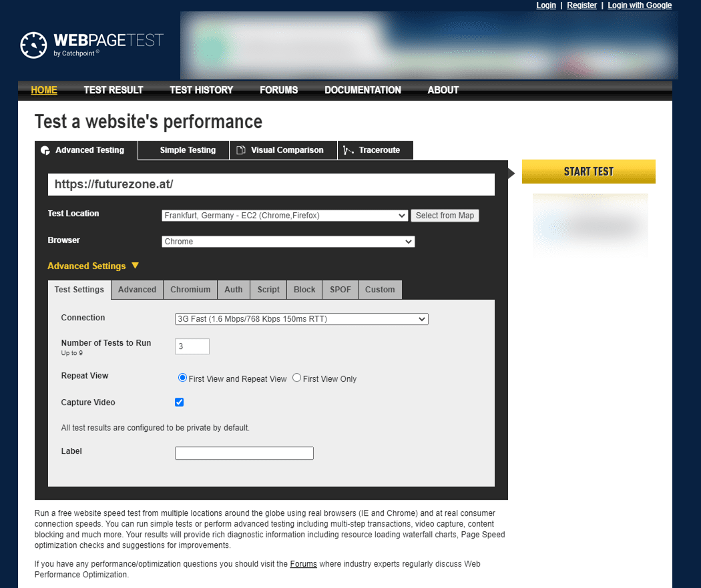Image resolution: width=701 pixels, height=588 pixels.
Task: Open the Script settings tab
Action: (x=268, y=290)
